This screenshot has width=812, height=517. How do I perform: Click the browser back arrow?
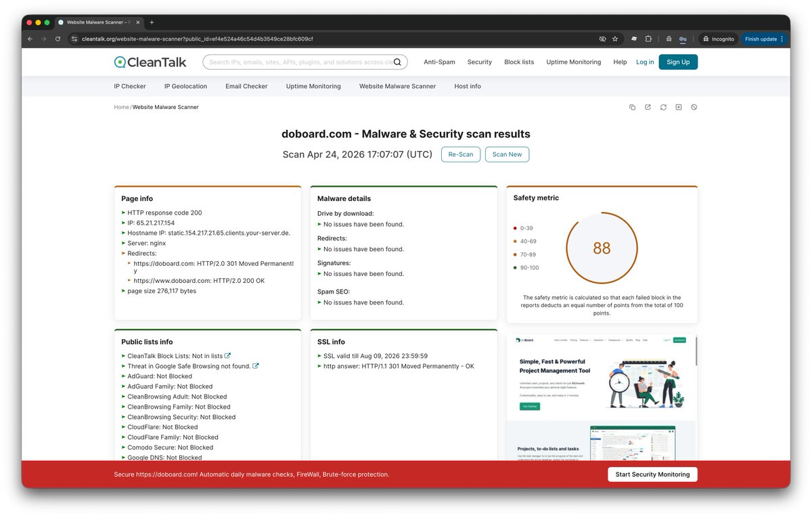pos(30,39)
